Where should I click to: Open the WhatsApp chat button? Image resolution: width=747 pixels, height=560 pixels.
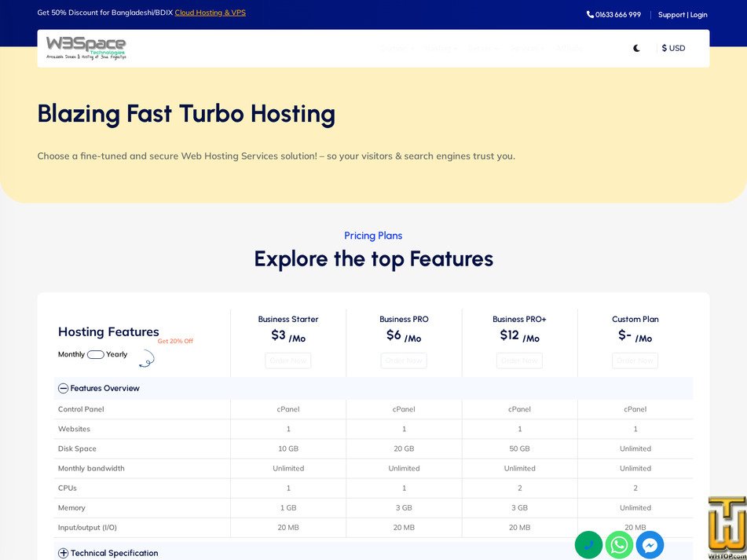(x=619, y=545)
